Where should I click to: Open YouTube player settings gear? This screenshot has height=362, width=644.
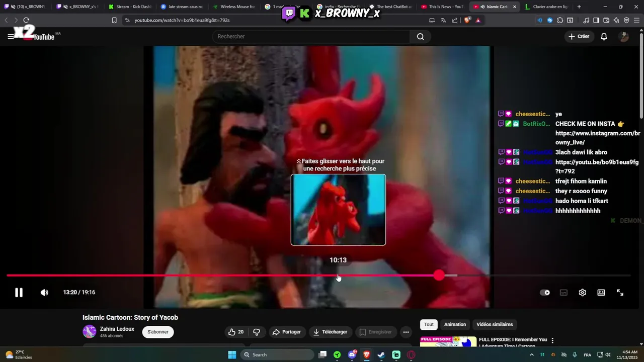582,293
